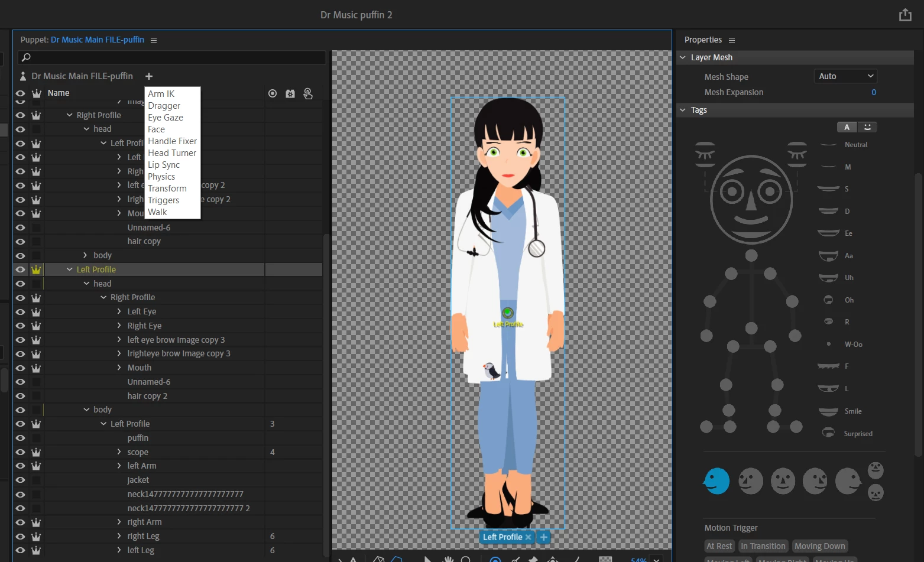
Task: Open the Properties panel hamburger menu
Action: (732, 40)
